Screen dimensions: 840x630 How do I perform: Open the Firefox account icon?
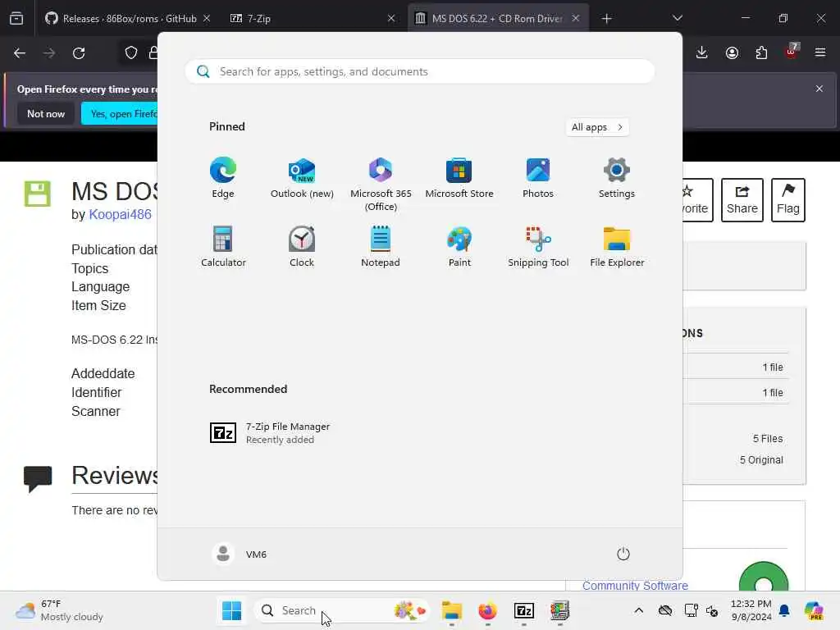(732, 52)
